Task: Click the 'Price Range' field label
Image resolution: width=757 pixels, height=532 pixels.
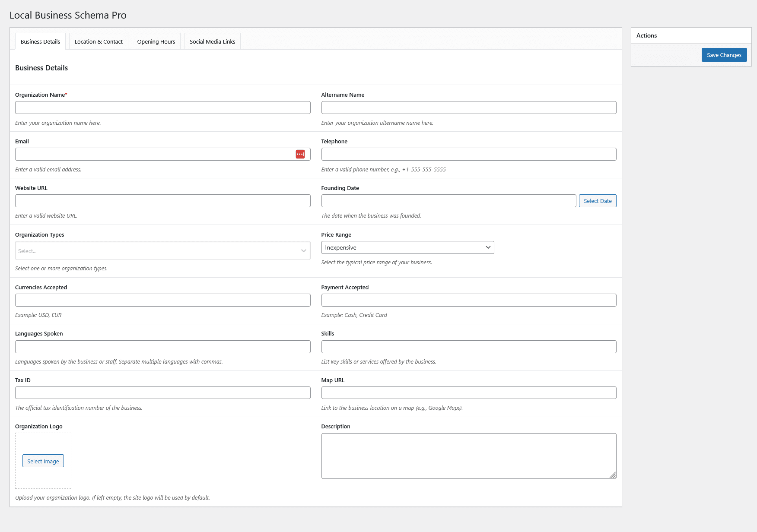Action: pyautogui.click(x=336, y=234)
